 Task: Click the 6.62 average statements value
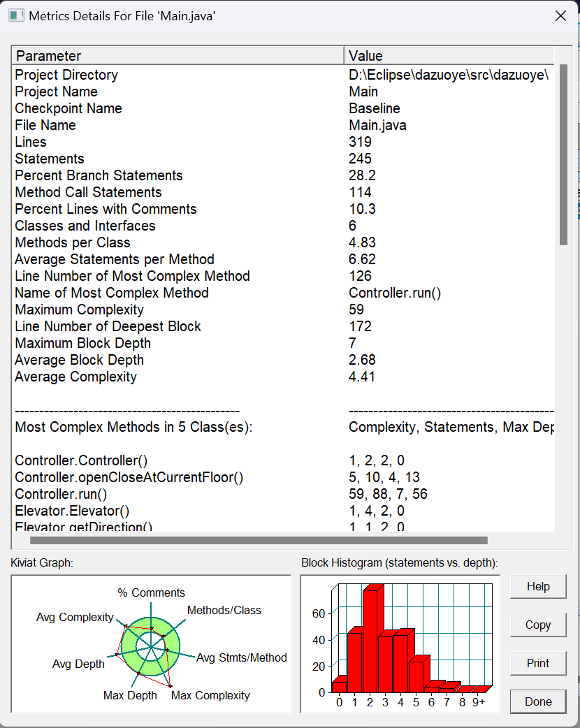(x=362, y=259)
